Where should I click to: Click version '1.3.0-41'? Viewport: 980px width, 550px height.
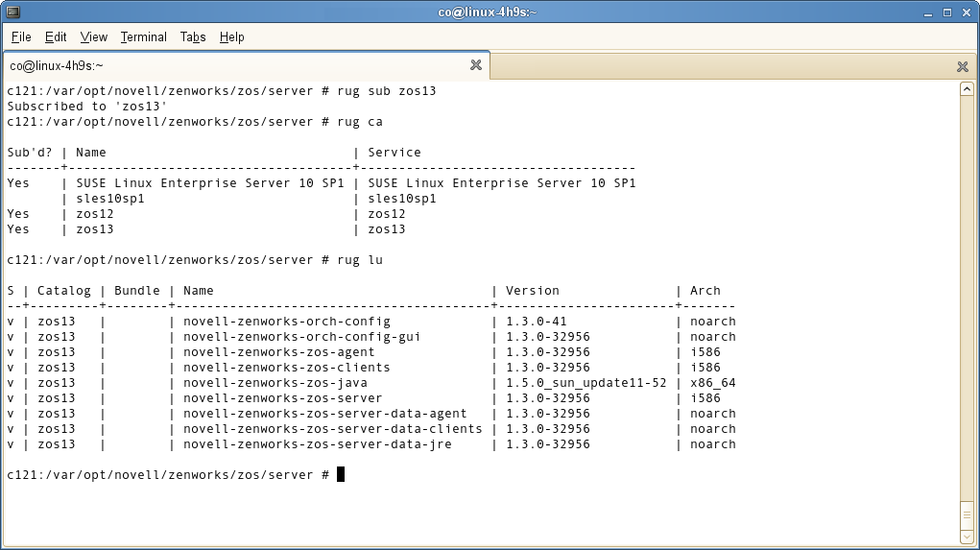pos(537,321)
